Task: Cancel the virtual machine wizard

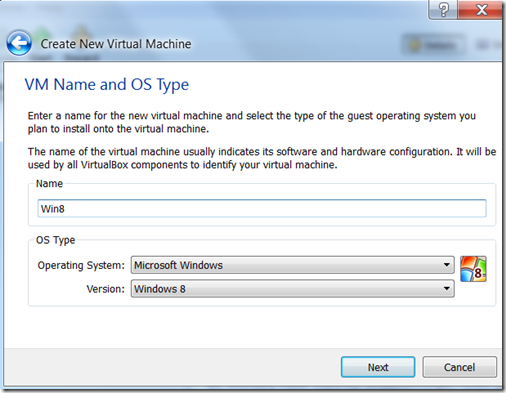Action: pos(459,367)
